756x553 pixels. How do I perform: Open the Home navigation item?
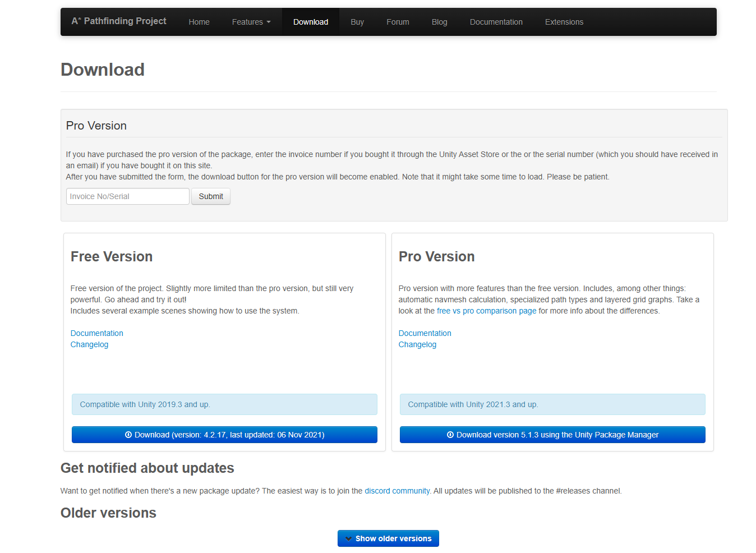(x=199, y=22)
